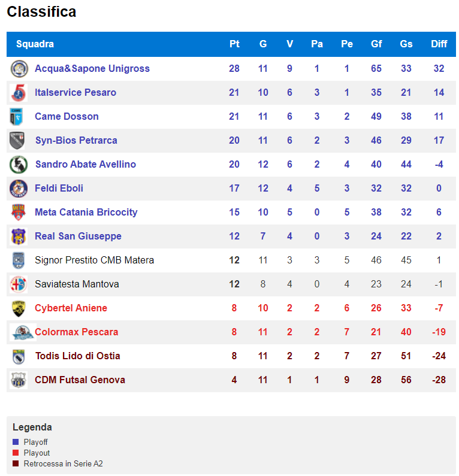Open the Real San Giuseppe team link
Image resolution: width=459 pixels, height=476 pixels.
click(78, 236)
